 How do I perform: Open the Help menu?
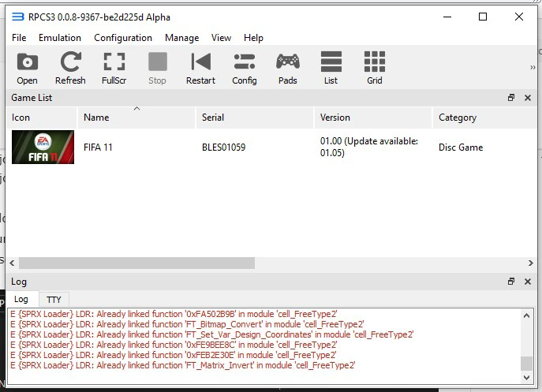tap(253, 38)
